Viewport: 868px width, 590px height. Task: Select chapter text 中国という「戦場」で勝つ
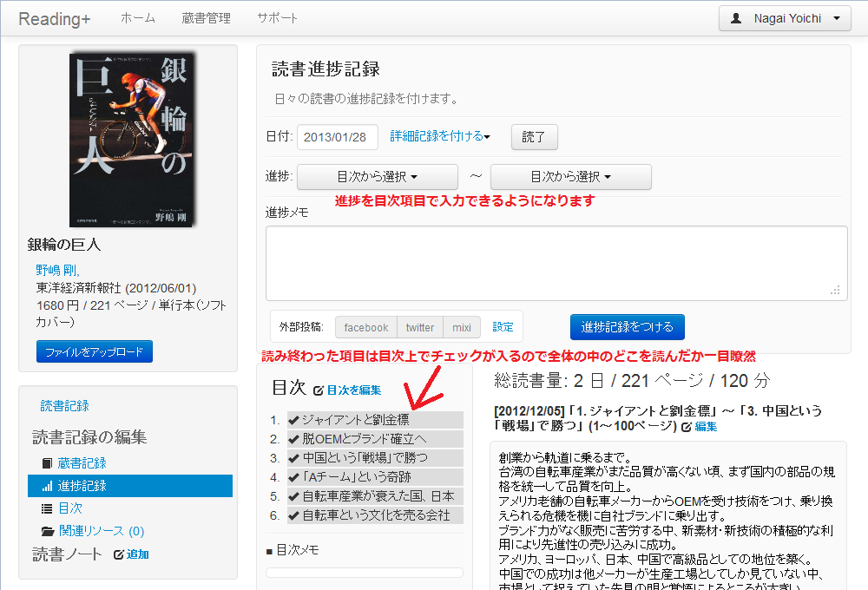(x=365, y=458)
